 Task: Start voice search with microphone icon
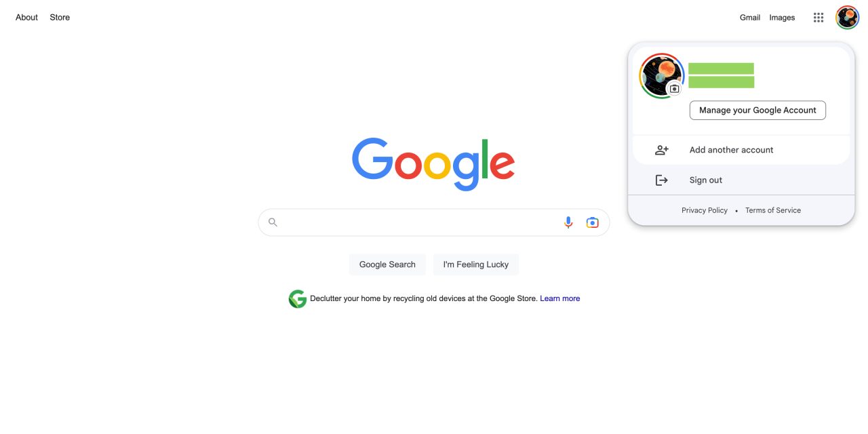568,222
